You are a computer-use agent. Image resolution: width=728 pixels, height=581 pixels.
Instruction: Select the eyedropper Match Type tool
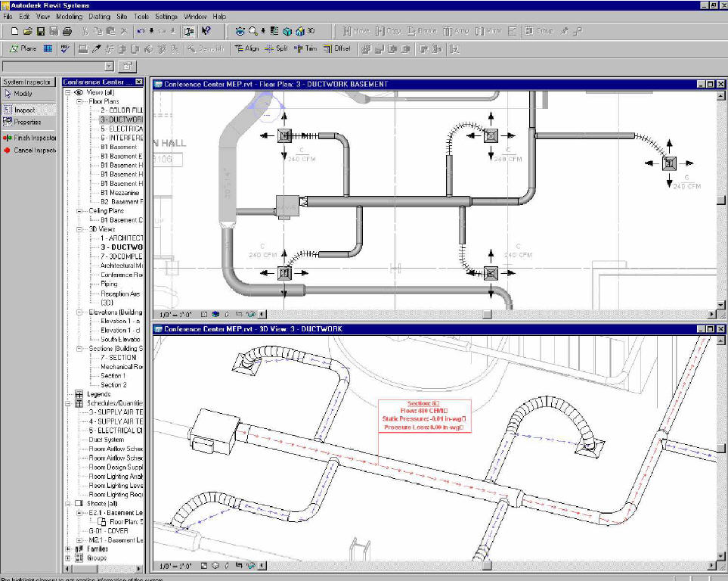coord(97,48)
